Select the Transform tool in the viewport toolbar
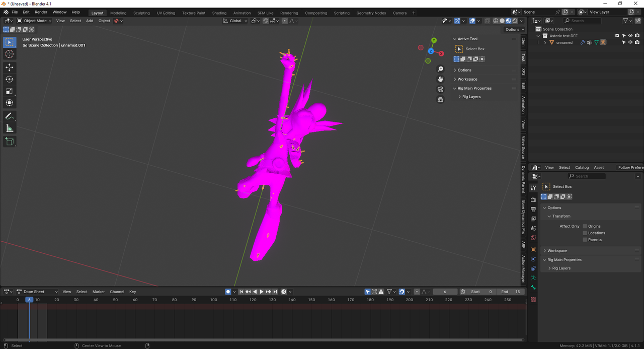 (10, 103)
